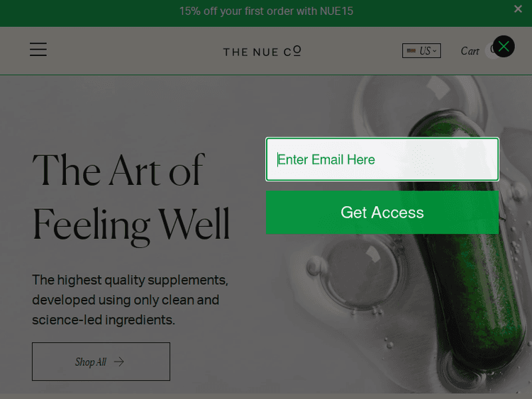
Task: Open the Cart link
Action: pyautogui.click(x=470, y=51)
